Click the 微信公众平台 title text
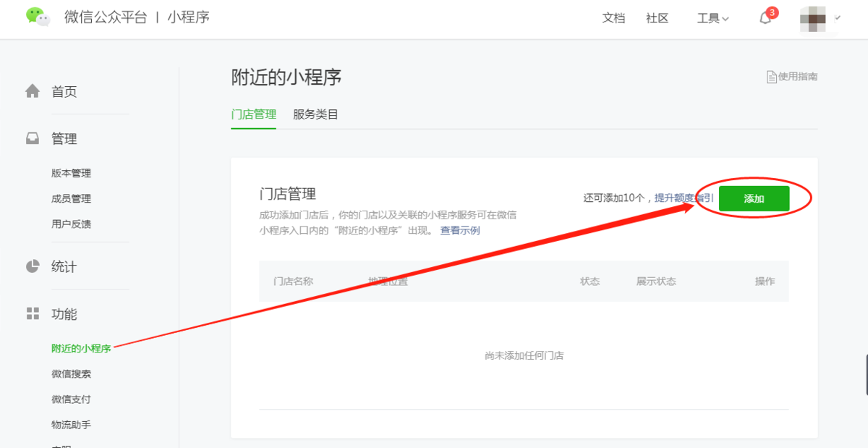The height and width of the screenshot is (448, 868). click(x=106, y=17)
